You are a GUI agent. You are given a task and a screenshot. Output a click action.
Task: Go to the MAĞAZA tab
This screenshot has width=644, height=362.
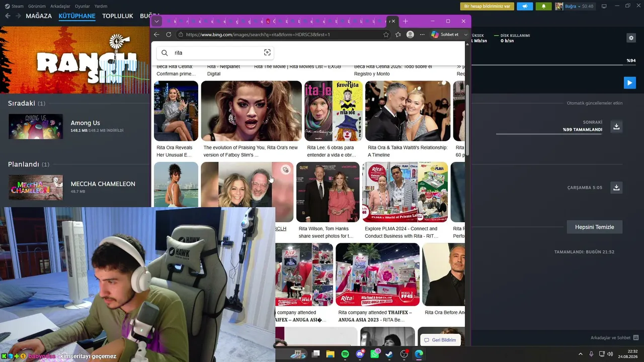[x=39, y=16]
